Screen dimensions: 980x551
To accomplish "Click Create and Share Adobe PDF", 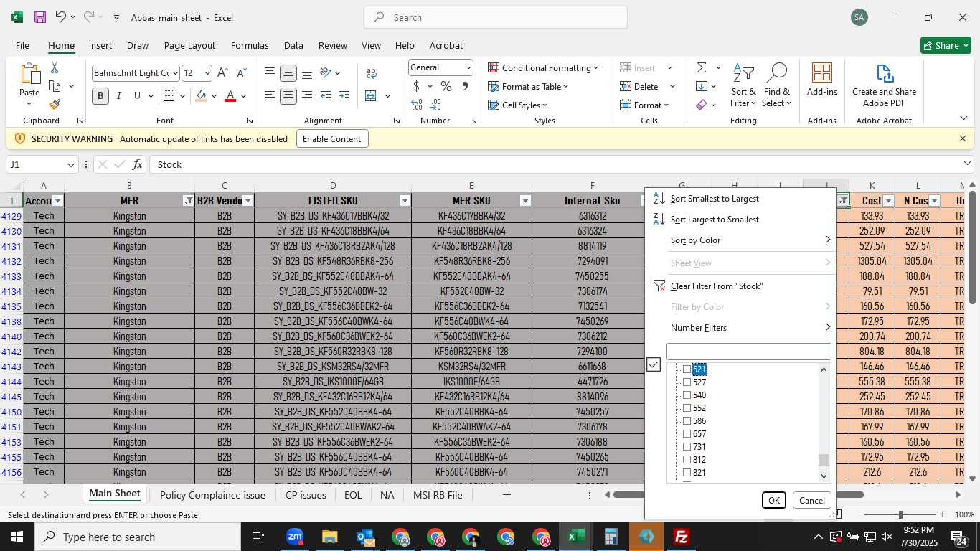I will [884, 86].
